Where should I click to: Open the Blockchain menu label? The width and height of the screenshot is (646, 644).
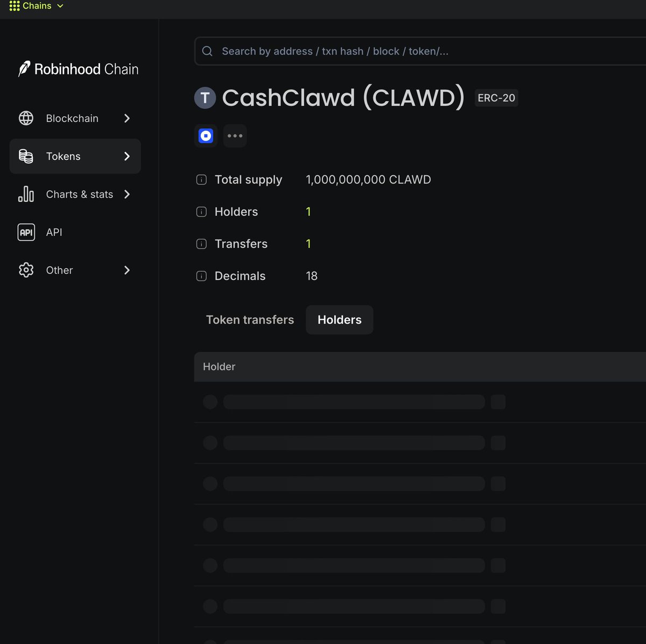72,118
